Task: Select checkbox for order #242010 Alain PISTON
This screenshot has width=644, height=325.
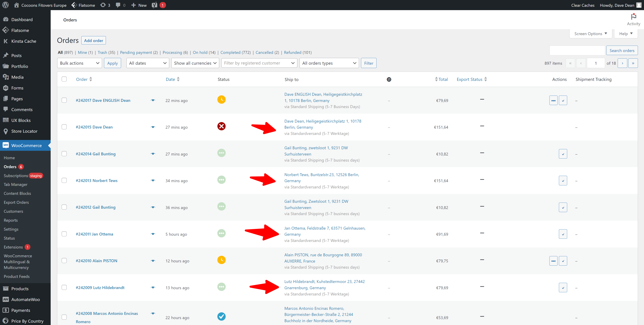Action: click(64, 261)
